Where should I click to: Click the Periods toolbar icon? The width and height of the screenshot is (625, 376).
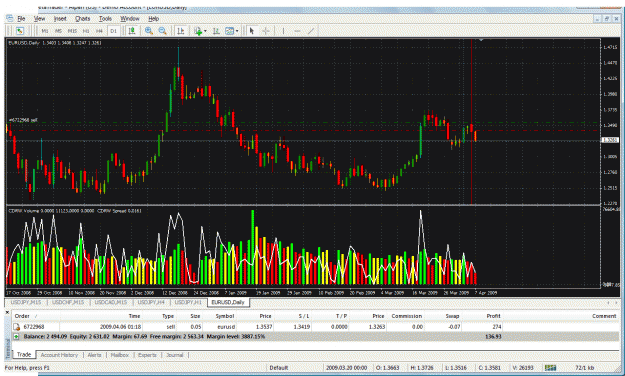(216, 31)
